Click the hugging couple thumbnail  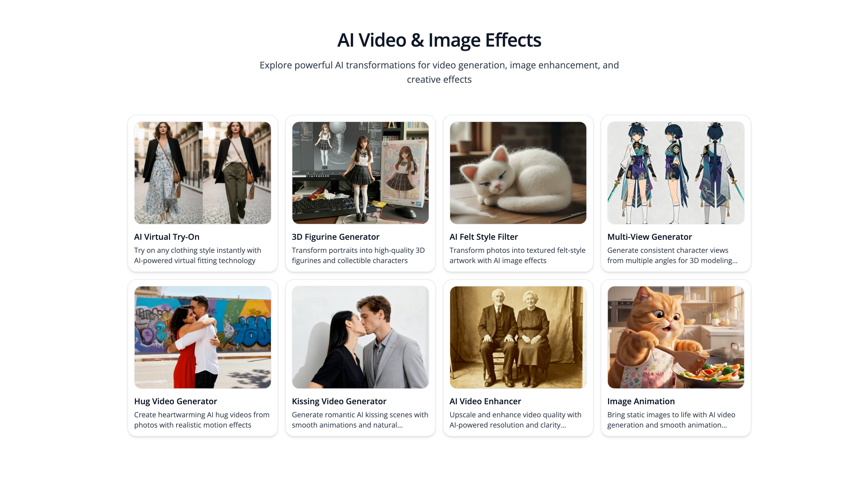(203, 337)
